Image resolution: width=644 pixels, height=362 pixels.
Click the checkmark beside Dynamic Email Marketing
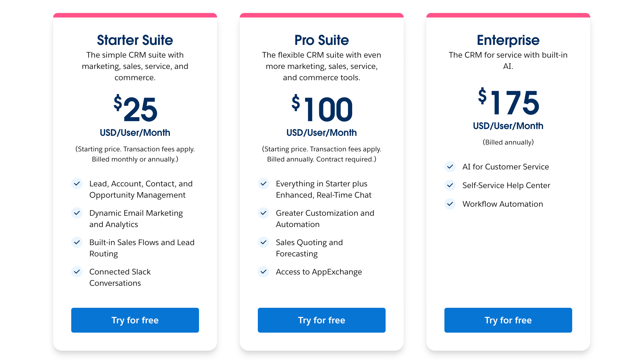click(77, 213)
